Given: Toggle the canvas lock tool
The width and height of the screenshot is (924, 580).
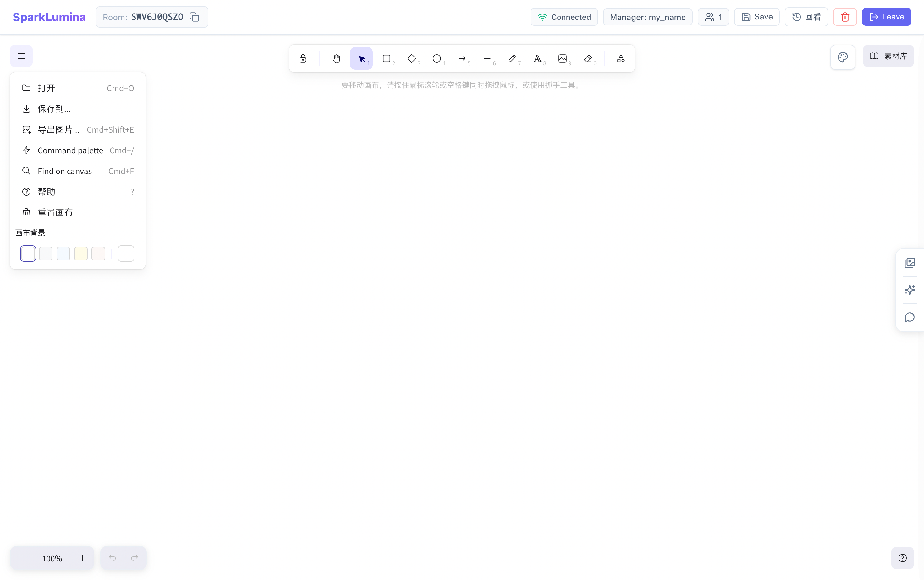Looking at the screenshot, I should [303, 58].
